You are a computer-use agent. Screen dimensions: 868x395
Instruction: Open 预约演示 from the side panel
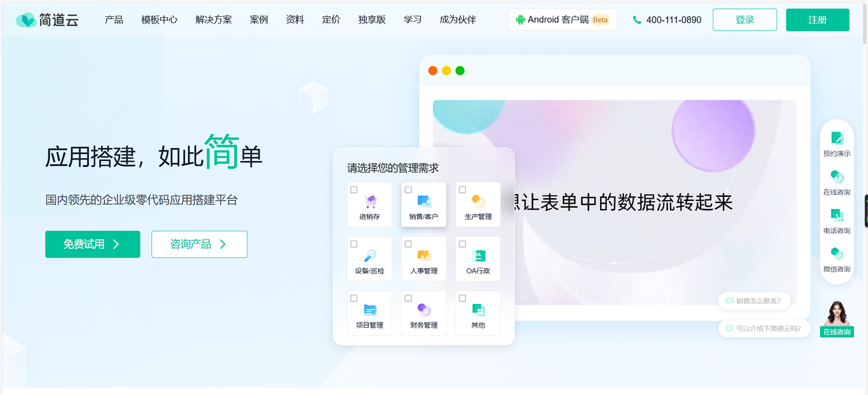(x=837, y=144)
